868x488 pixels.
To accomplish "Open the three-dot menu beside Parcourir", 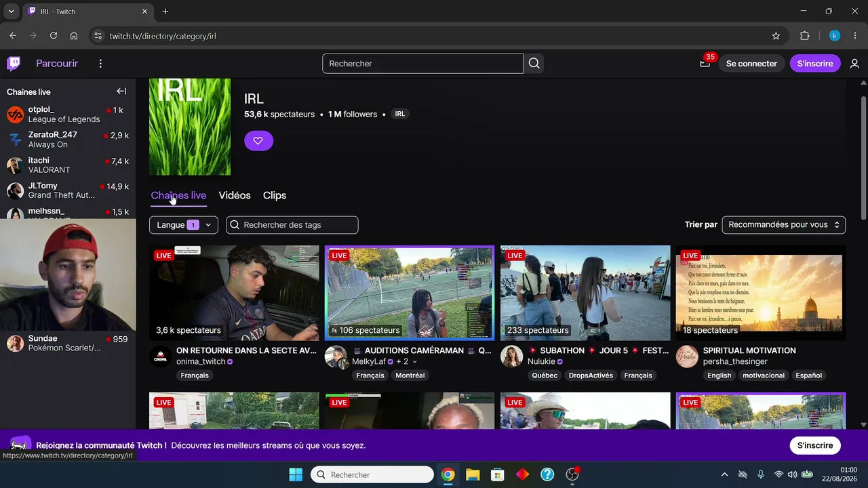I will coord(100,64).
